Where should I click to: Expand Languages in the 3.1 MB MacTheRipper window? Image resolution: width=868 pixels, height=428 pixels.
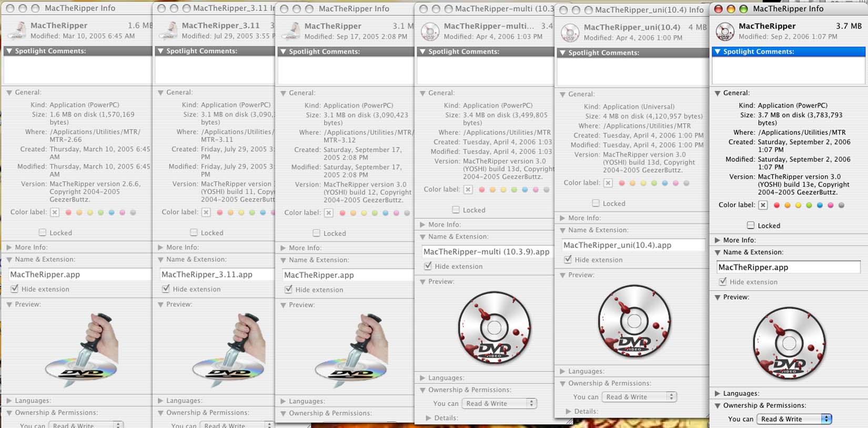(x=283, y=401)
